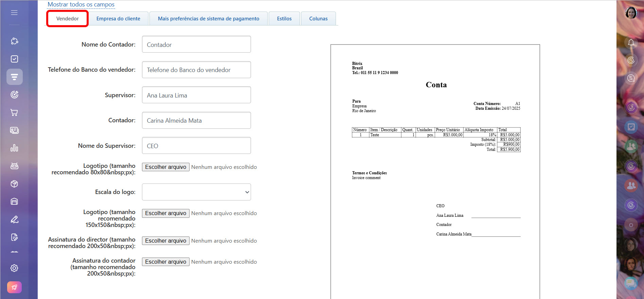644x299 pixels.
Task: Open the settings gear in left sidebar
Action: click(x=14, y=268)
